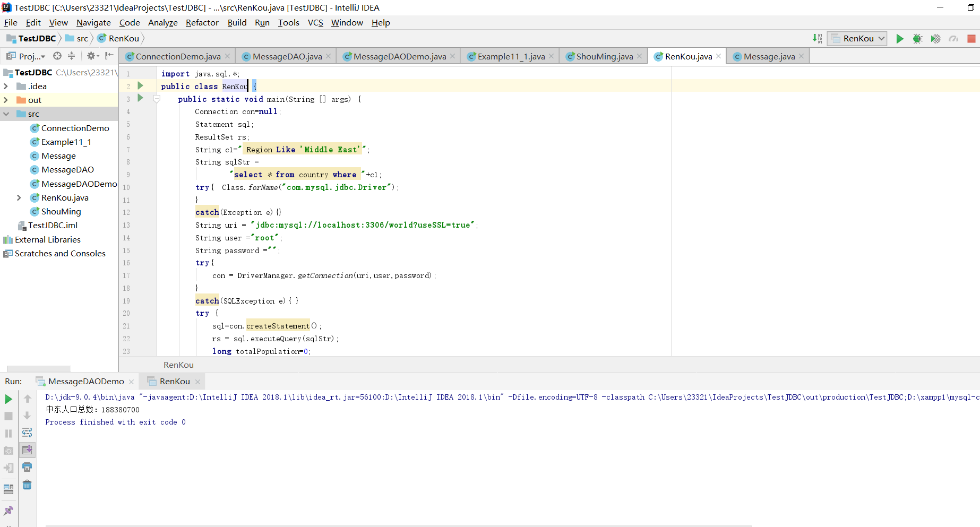This screenshot has height=527, width=980.
Task: Open Project panel settings gear
Action: point(93,56)
